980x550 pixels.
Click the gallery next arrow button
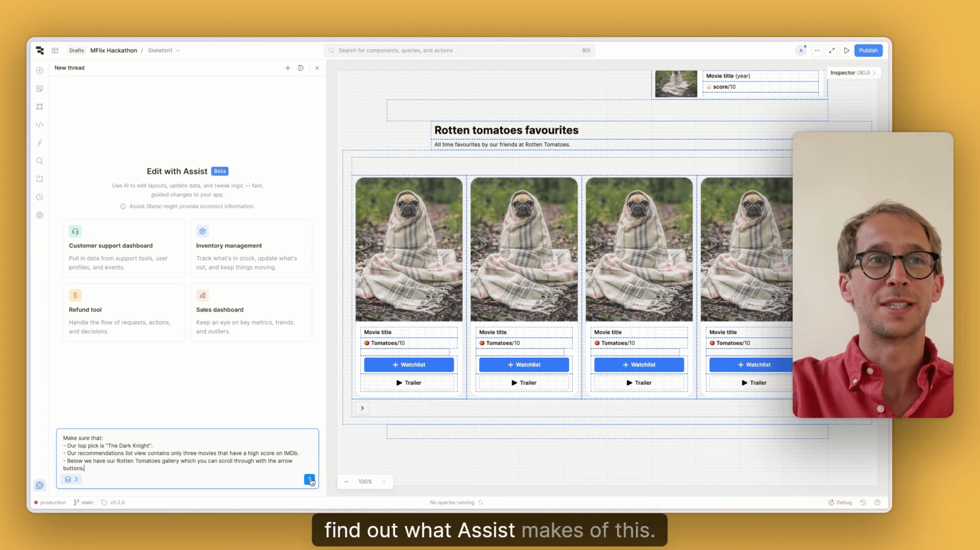click(362, 408)
